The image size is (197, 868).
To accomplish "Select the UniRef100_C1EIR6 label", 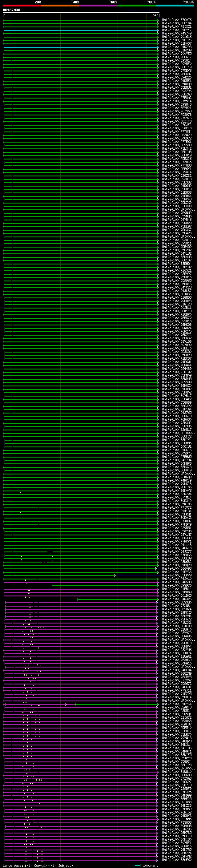I will tap(176, 40).
